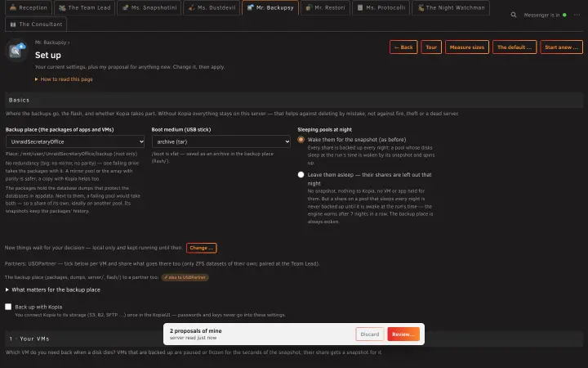
Task: Go to the Ms. Dustdevil tab
Action: (x=212, y=7)
